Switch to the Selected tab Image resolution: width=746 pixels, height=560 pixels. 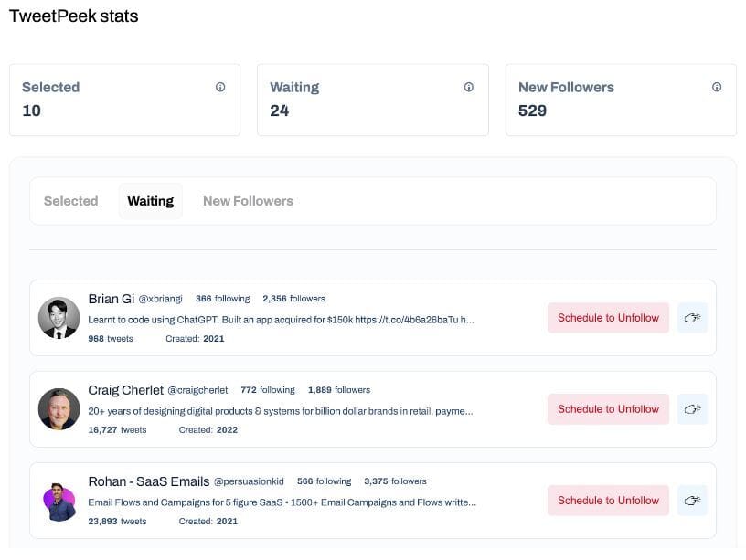[x=70, y=201]
